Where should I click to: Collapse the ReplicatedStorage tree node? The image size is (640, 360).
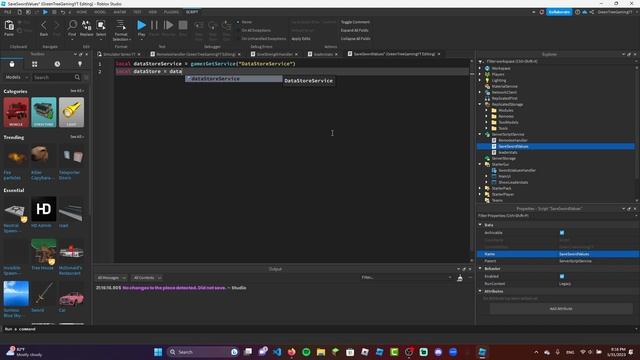tap(480, 104)
